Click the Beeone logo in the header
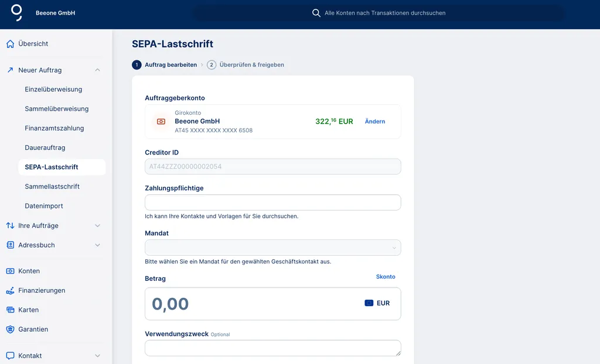 point(16,12)
